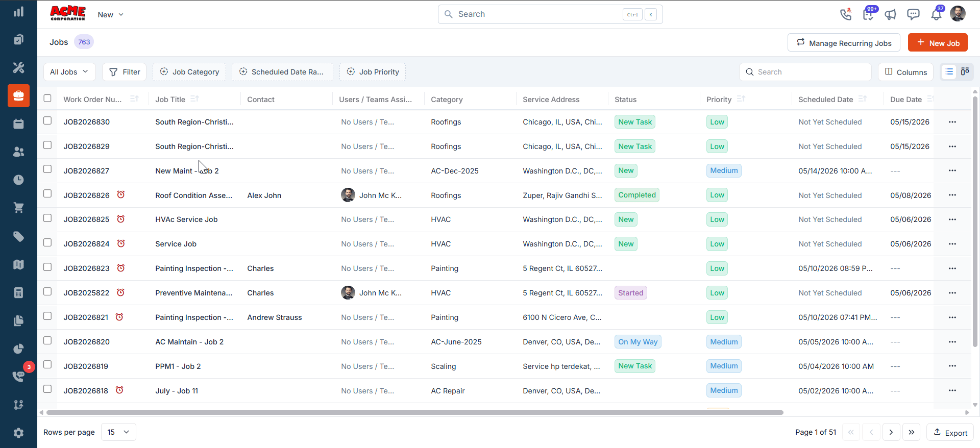Open the customers people sidebar icon

point(18,152)
